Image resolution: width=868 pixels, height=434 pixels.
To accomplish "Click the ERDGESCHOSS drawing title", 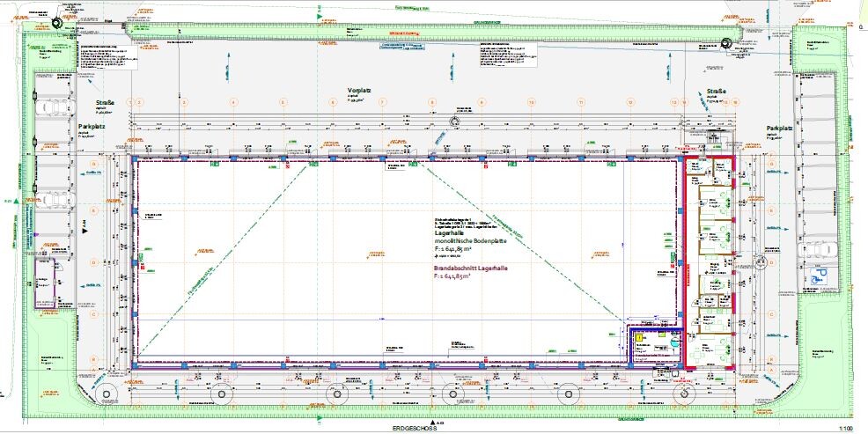I will [x=415, y=429].
